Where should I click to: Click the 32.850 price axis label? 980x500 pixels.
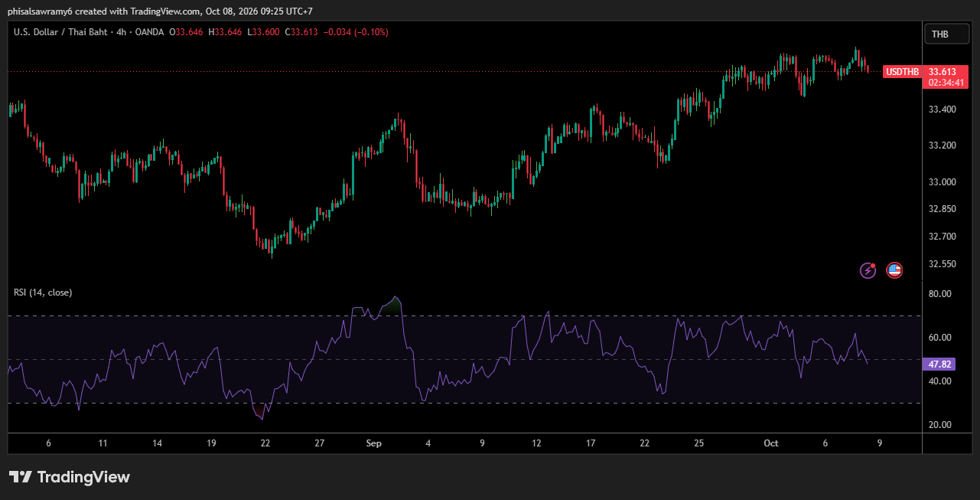[942, 209]
